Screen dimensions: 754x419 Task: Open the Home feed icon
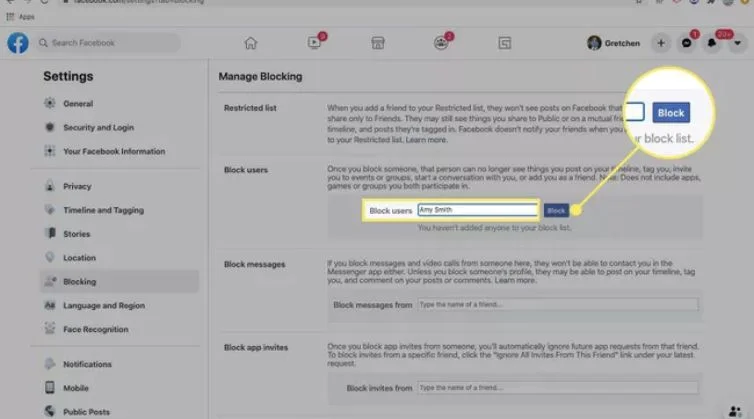click(251, 43)
